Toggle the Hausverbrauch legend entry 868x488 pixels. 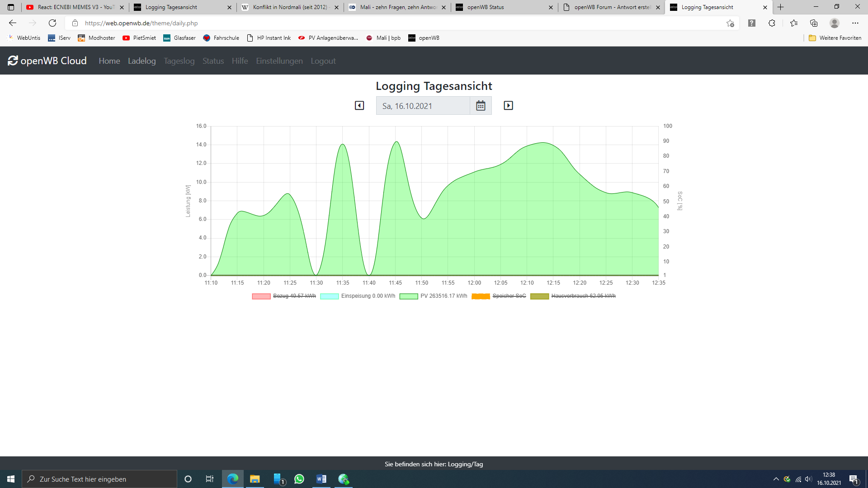(x=583, y=296)
